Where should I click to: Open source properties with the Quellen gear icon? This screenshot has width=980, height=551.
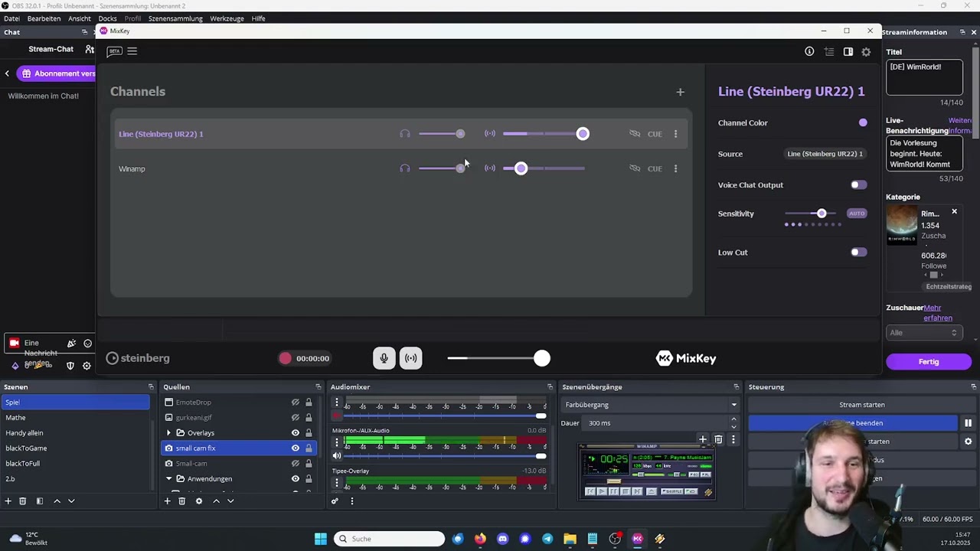click(199, 501)
